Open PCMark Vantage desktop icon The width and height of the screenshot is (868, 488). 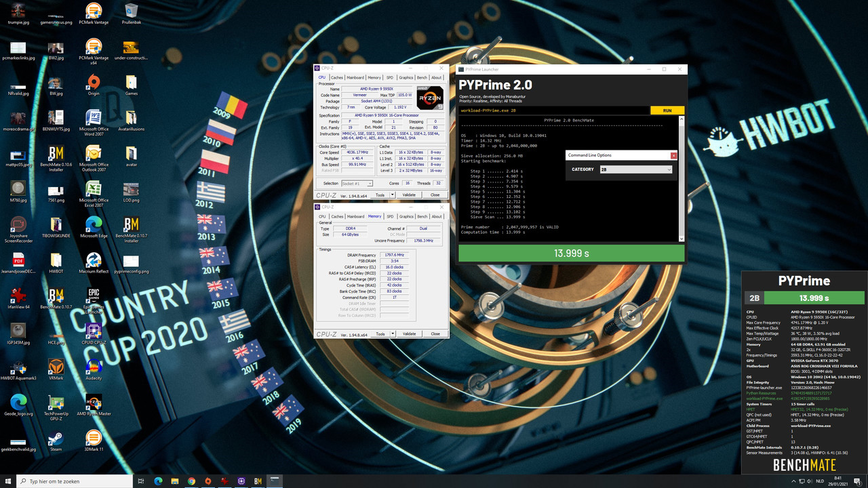pyautogui.click(x=94, y=14)
